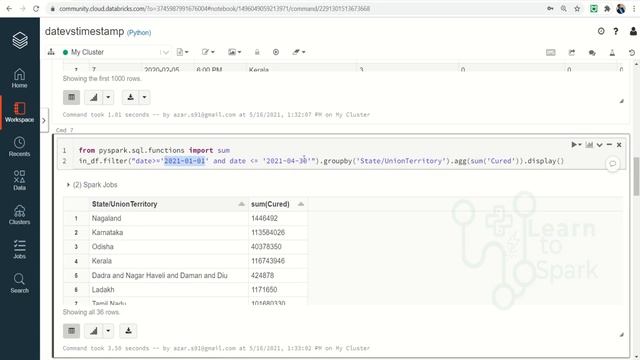Click the run all circle icon
640x360 pixels.
276,52
